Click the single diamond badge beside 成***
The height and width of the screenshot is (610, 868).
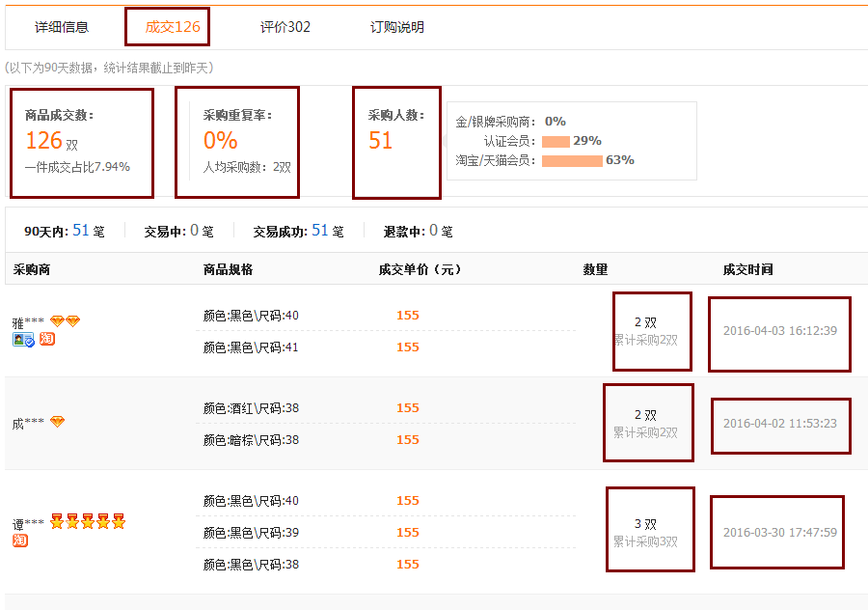pos(57,422)
